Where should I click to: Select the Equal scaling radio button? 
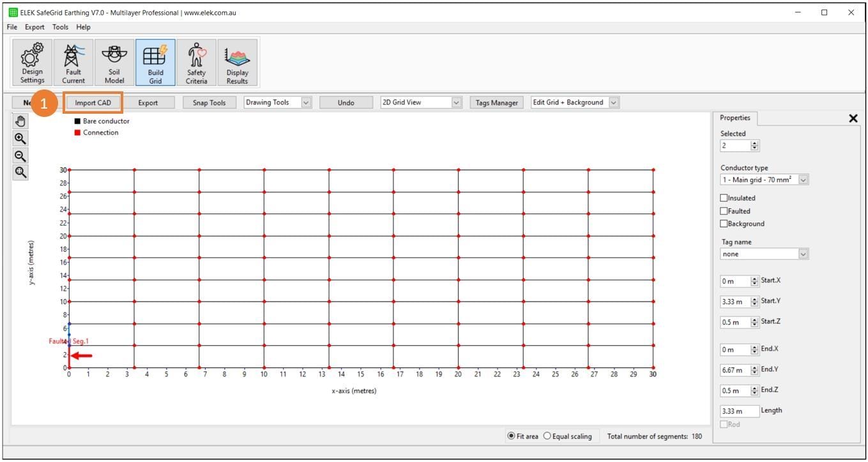click(547, 436)
